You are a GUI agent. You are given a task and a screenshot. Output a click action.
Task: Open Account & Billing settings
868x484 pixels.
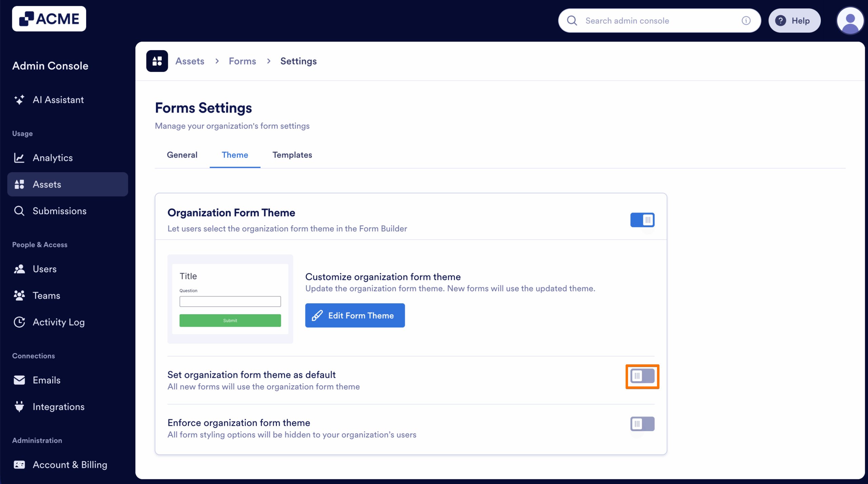point(70,465)
